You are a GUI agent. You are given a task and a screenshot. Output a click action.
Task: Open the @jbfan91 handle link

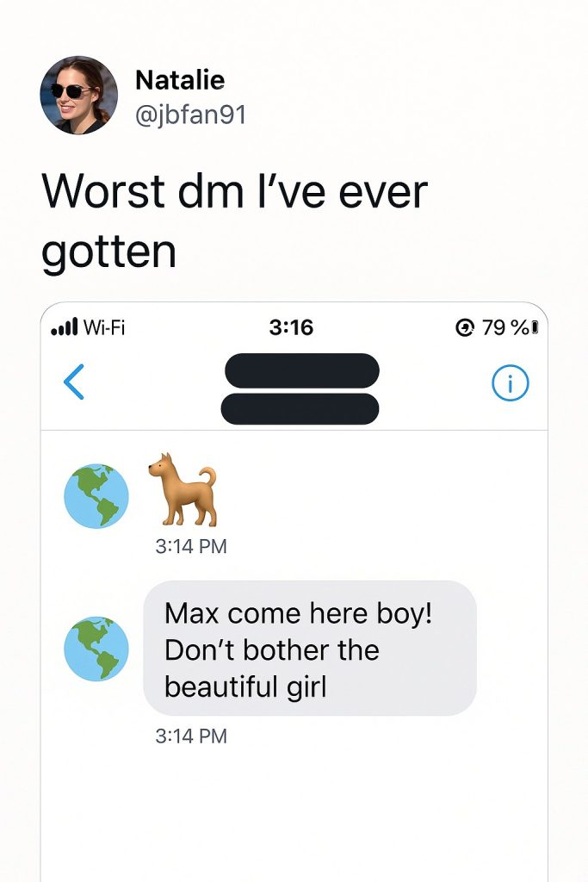tap(190, 115)
